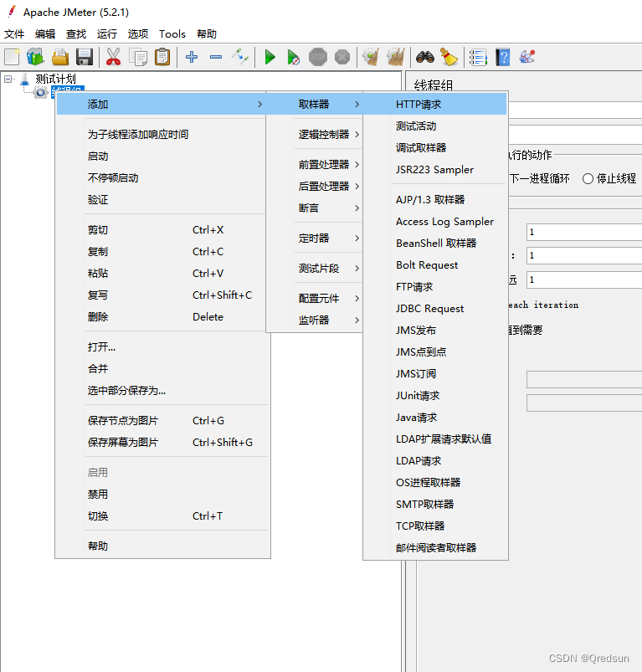Click the Open file folder icon
This screenshot has width=642, height=672.
point(60,57)
